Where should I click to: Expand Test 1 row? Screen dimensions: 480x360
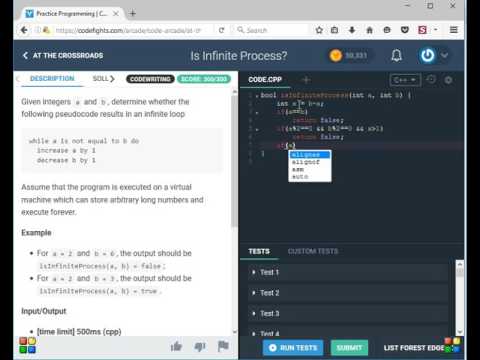pyautogui.click(x=348, y=272)
